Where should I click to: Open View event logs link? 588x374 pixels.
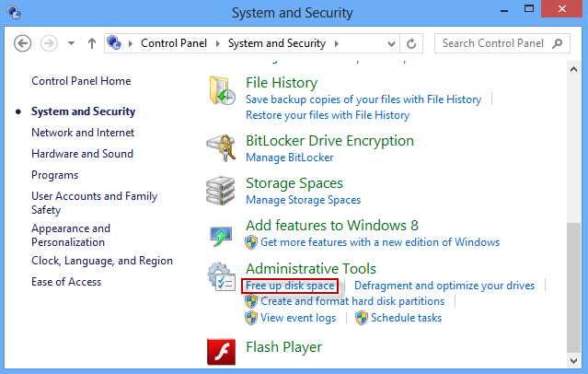(298, 318)
